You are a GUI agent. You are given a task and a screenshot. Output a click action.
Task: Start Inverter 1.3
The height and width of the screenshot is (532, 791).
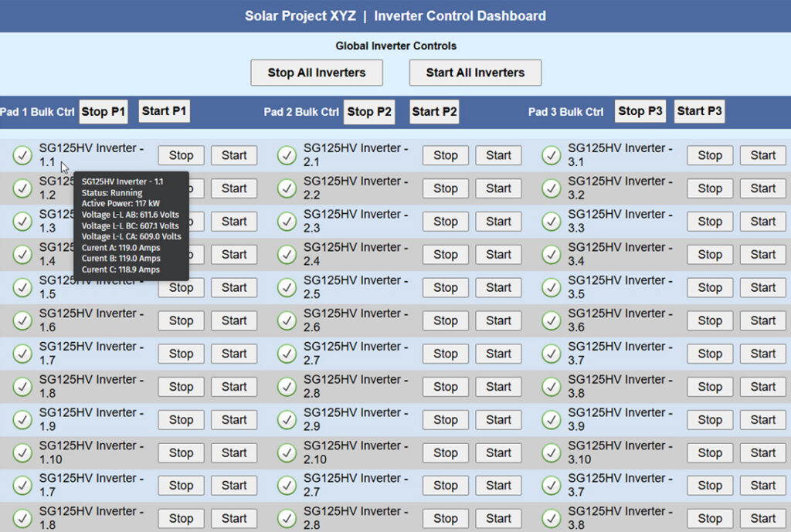point(234,222)
